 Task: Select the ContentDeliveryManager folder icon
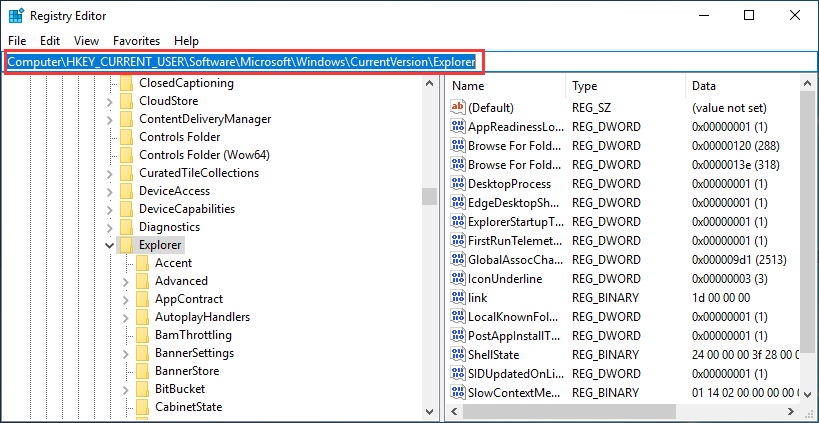pos(126,119)
